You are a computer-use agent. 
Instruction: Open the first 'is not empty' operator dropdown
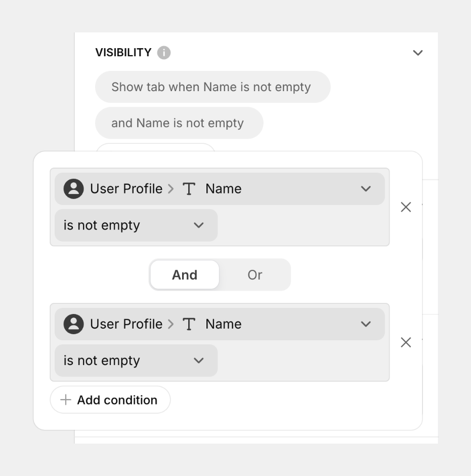coord(198,225)
